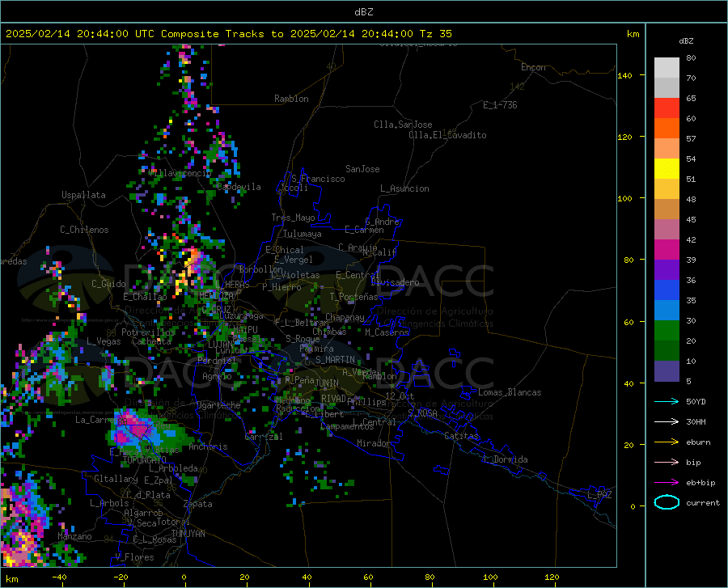Image resolution: width=728 pixels, height=588 pixels.
Task: Click the 'eb+bip' legend label
Action: point(700,483)
